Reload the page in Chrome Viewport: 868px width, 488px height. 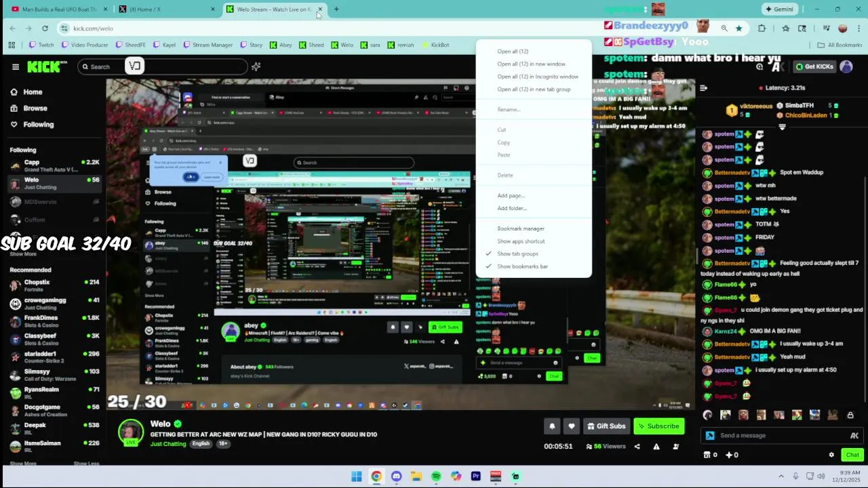(45, 28)
